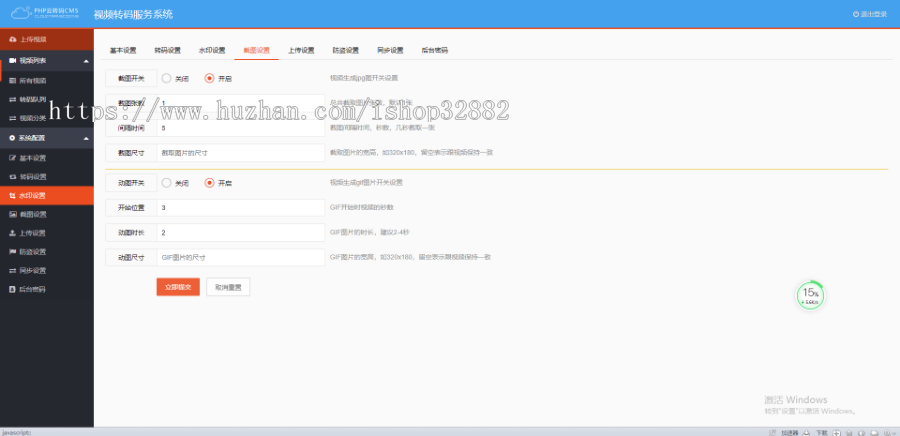Switch to the top 水印设置 tab
Viewport: 900px width, 436px height.
[212, 50]
